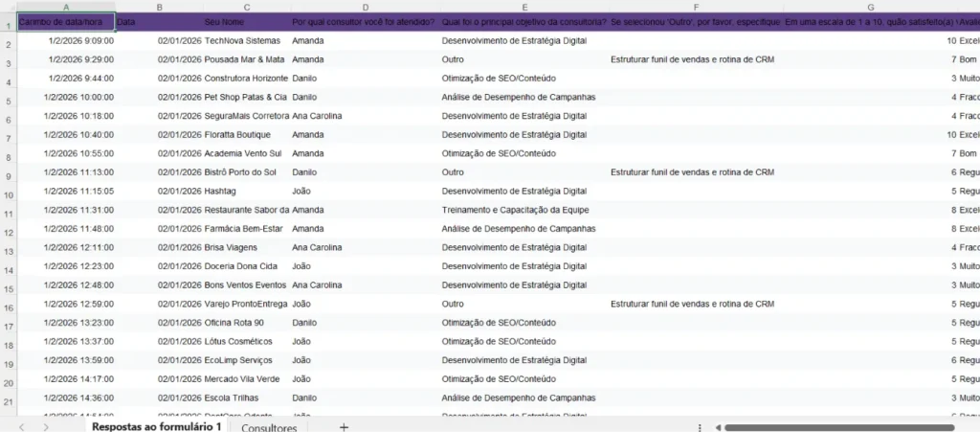Image resolution: width=980 pixels, height=432 pixels.
Task: Click the horizontal scrollbar's left arrow
Action: click(x=718, y=427)
